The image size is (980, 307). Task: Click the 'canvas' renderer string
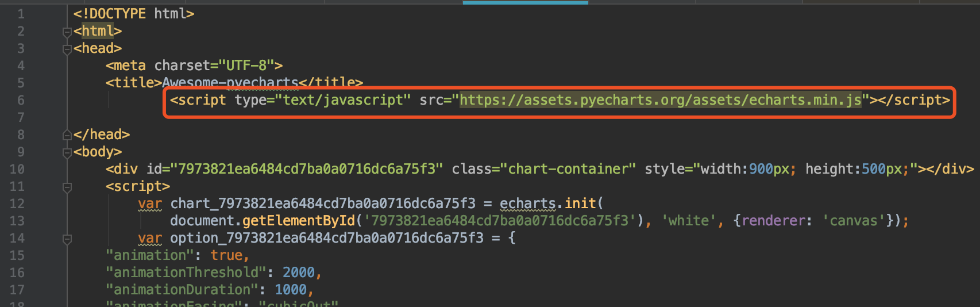pyautogui.click(x=854, y=221)
